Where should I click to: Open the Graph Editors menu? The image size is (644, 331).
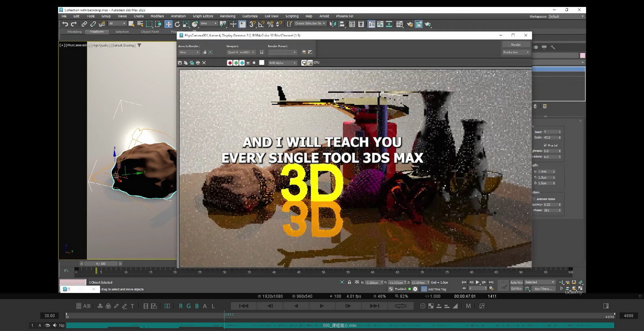click(203, 16)
